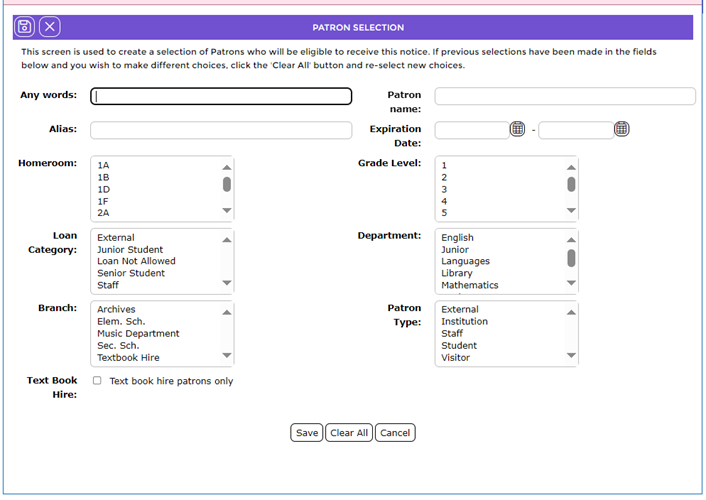Click the X close icon in header
The width and height of the screenshot is (706, 500).
click(50, 27)
